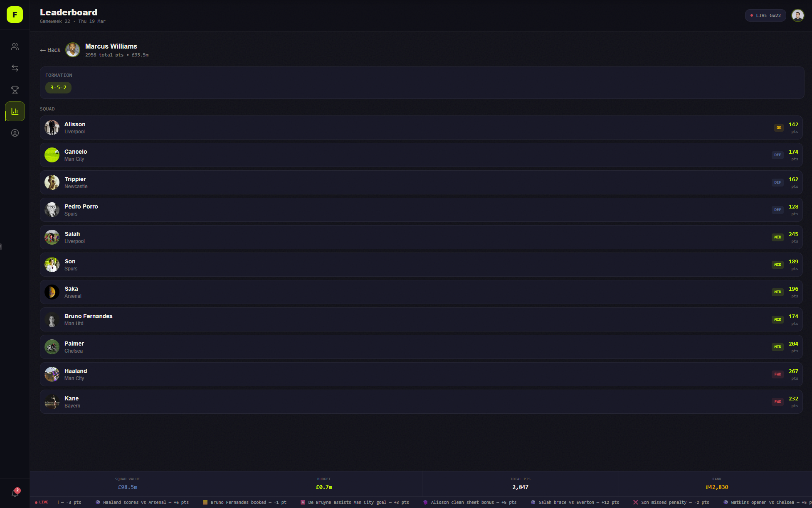Click Alisson's GK position badge
812x508 pixels.
tap(779, 128)
